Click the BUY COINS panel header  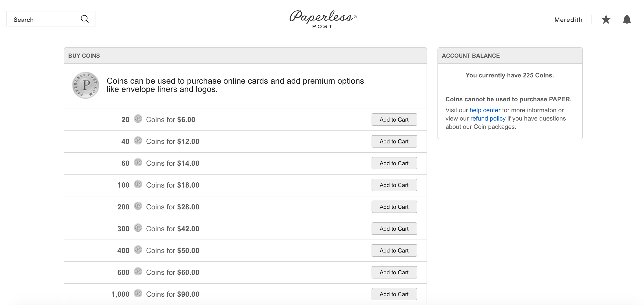point(245,56)
